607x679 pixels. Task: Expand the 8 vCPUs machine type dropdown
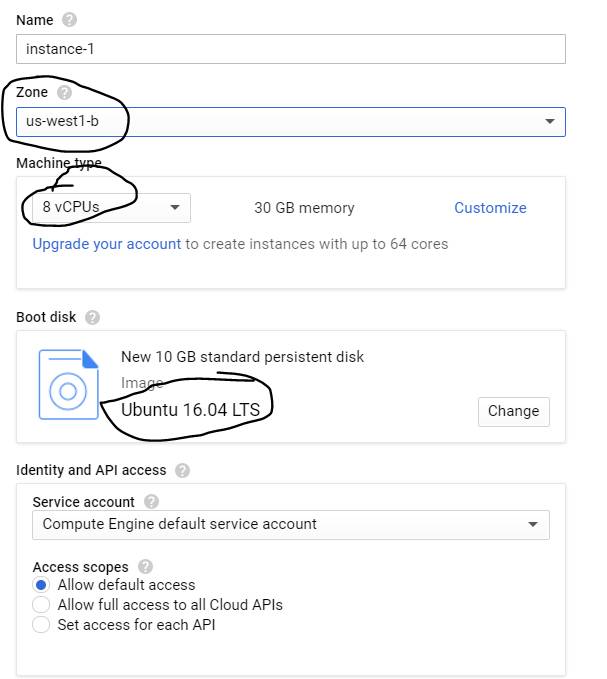(106, 208)
